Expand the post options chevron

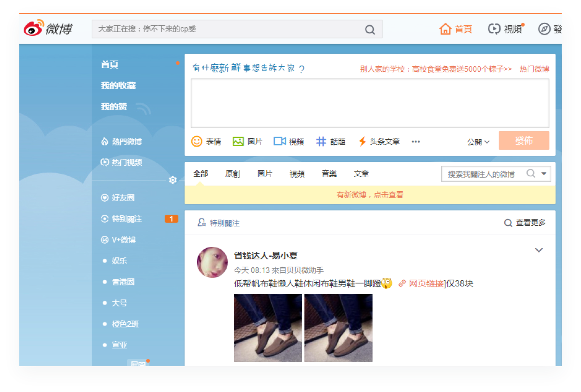pos(539,250)
